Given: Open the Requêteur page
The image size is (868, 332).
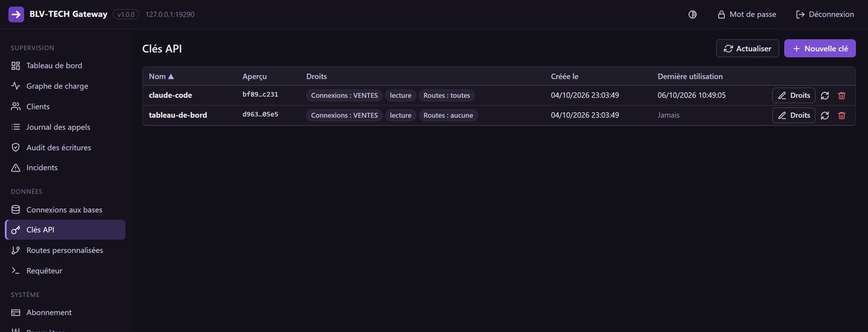Looking at the screenshot, I should [65, 271].
